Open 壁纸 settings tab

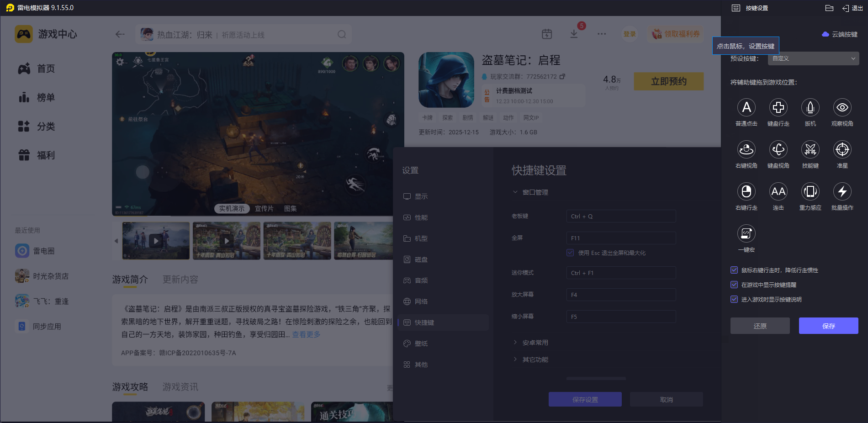pos(443,344)
